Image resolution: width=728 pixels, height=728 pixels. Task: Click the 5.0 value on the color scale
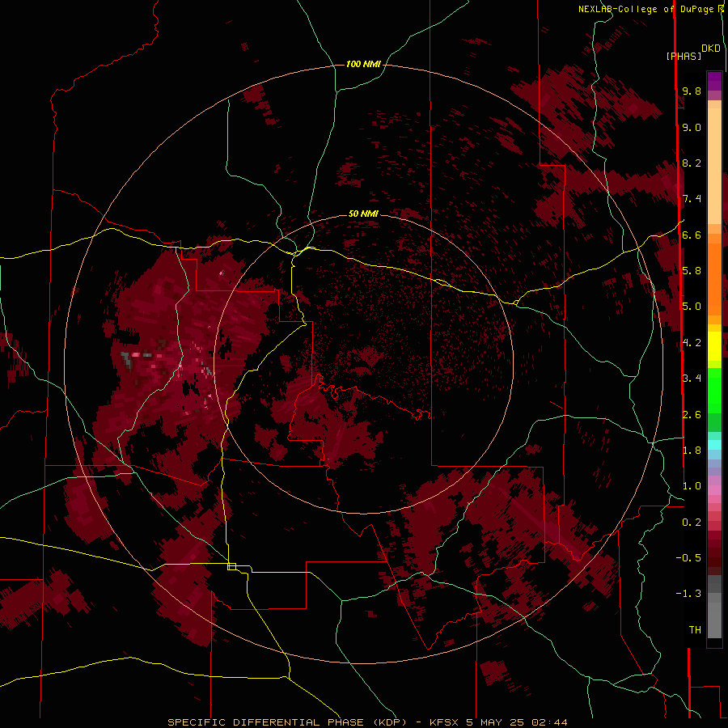click(692, 307)
